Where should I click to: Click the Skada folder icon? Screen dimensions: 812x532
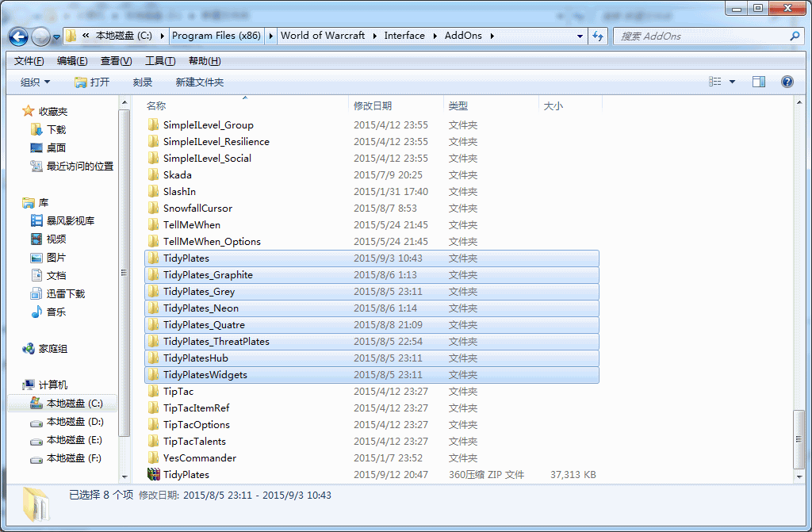click(154, 174)
